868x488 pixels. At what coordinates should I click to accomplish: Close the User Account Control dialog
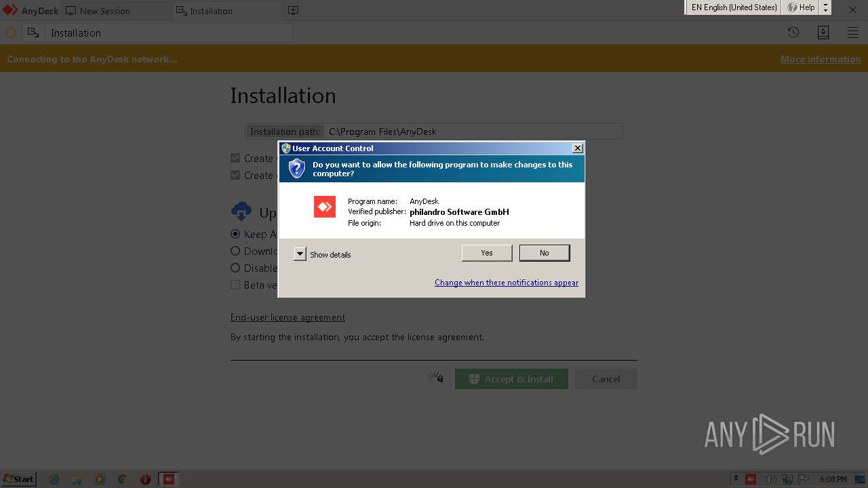pyautogui.click(x=578, y=148)
